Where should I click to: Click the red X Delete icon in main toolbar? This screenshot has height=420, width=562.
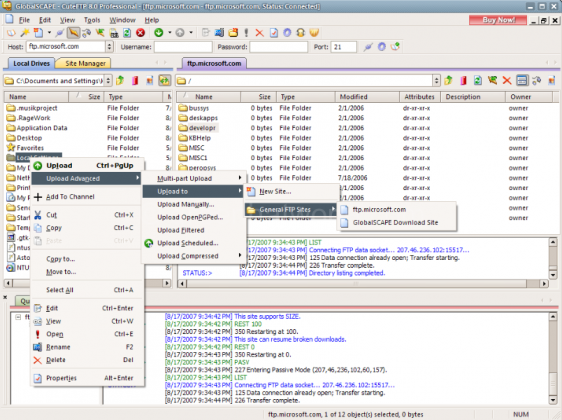[x=259, y=33]
